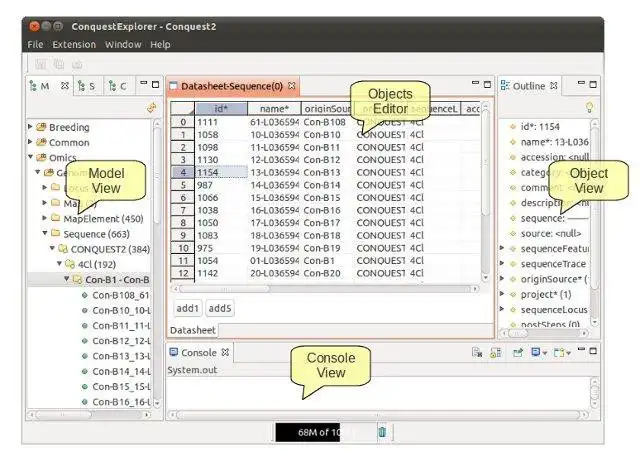The image size is (640, 461).
Task: Select row header 7 in datasheet
Action: pos(183,210)
